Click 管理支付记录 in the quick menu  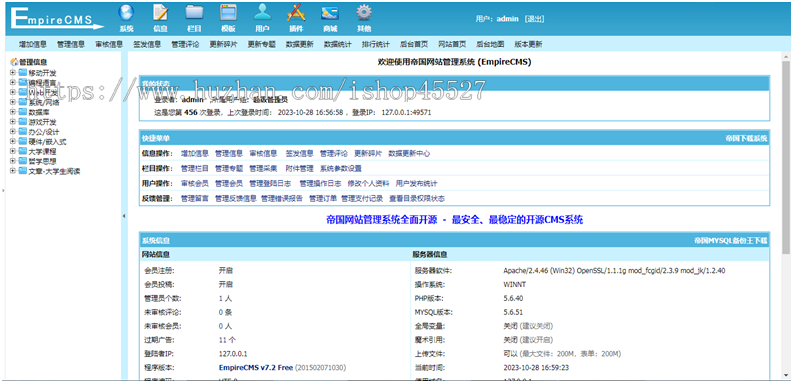coord(362,199)
